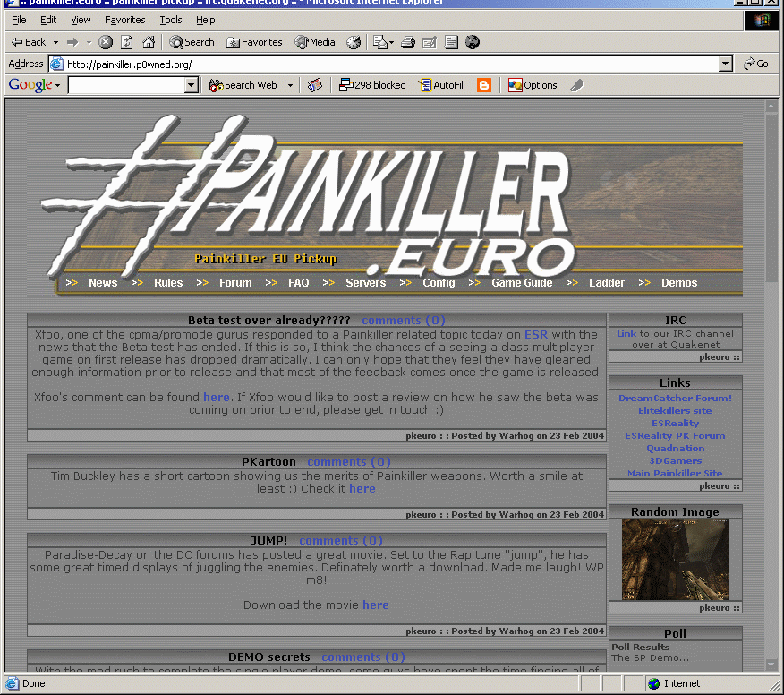Click the AutoFill button

pos(442,86)
